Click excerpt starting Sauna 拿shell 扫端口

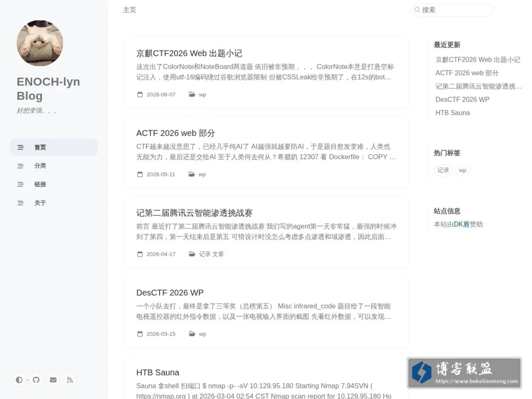(x=264, y=391)
